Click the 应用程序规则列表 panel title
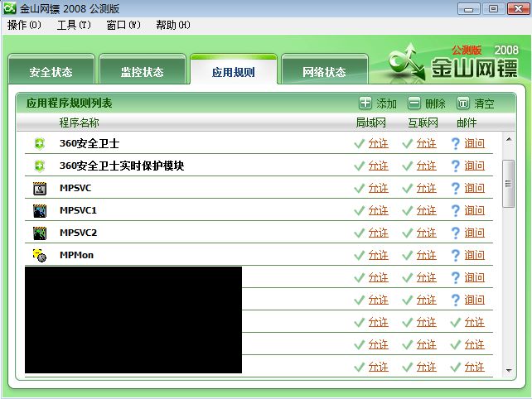Viewport: 532px width, 399px height. coord(70,103)
